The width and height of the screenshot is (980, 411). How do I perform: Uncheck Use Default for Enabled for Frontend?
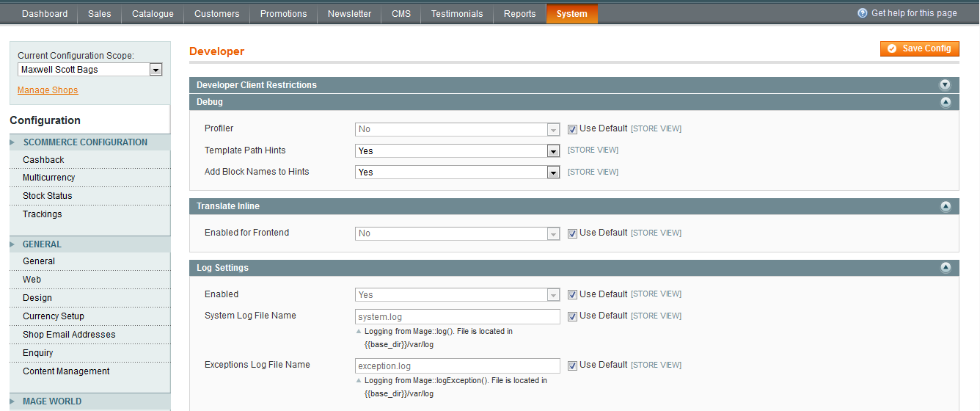click(x=572, y=233)
